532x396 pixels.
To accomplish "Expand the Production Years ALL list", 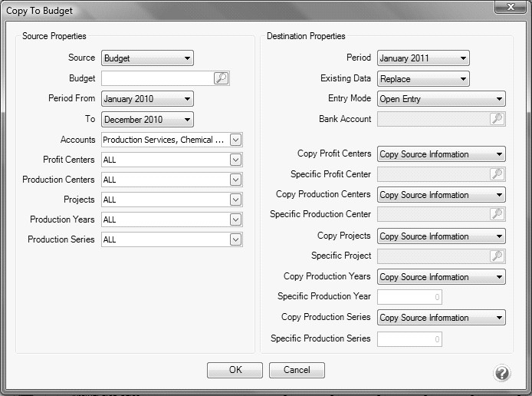I will (235, 219).
